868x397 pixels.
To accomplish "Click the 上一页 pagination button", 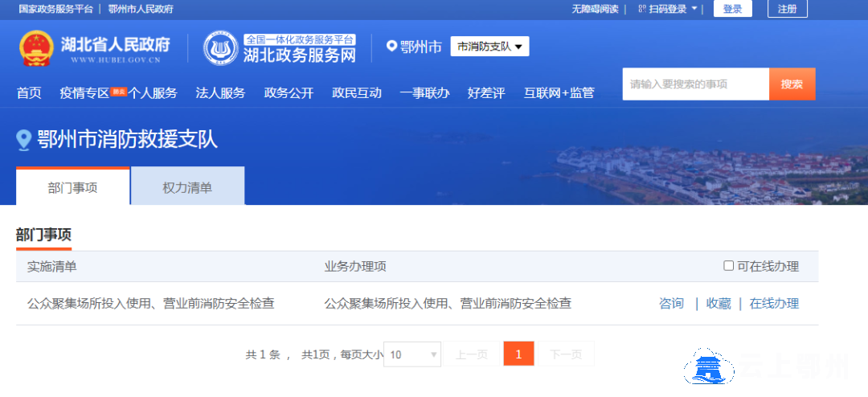I will pos(472,354).
